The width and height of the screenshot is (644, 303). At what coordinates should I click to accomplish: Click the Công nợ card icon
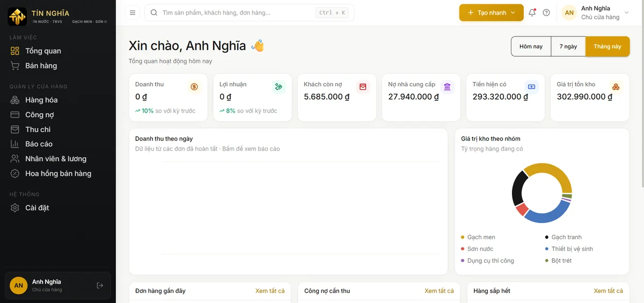pos(15,115)
